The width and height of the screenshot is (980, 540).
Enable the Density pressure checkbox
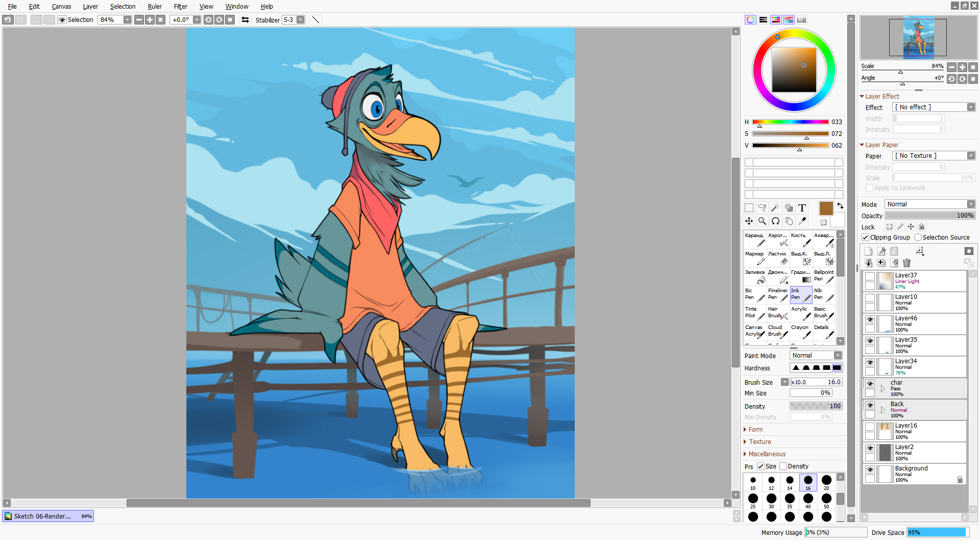pos(783,466)
